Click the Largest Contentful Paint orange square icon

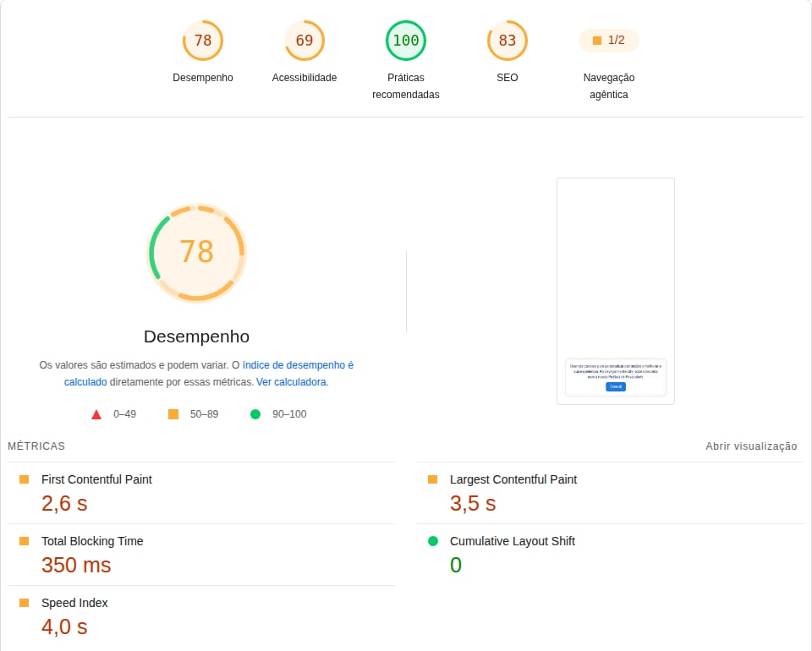432,479
